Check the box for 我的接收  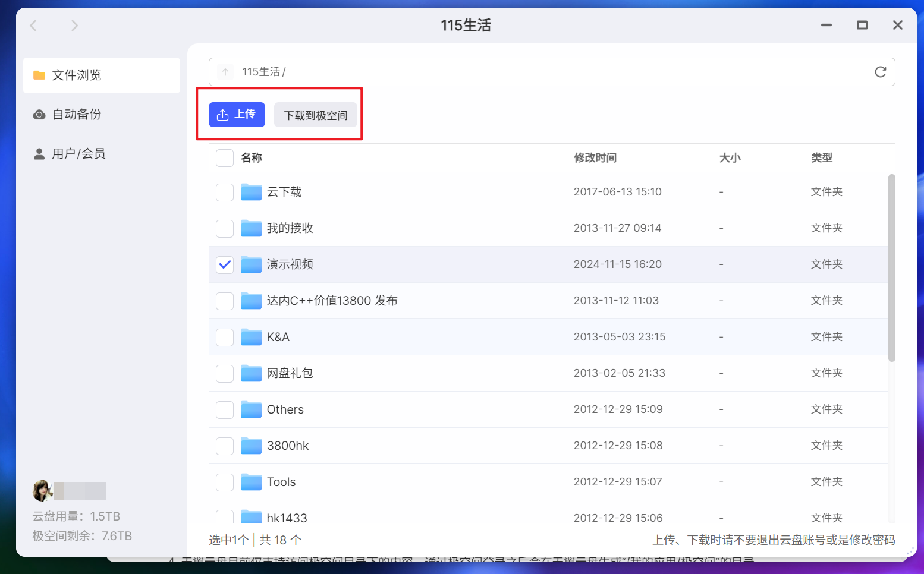click(225, 229)
